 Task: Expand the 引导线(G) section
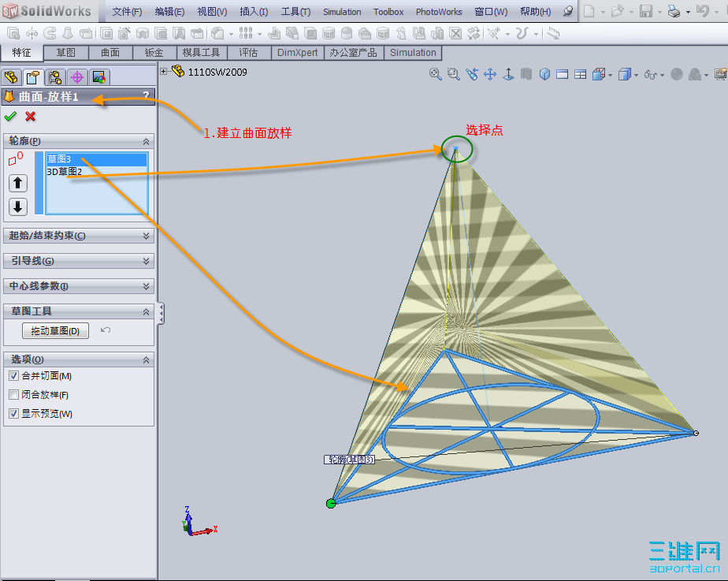click(x=147, y=261)
